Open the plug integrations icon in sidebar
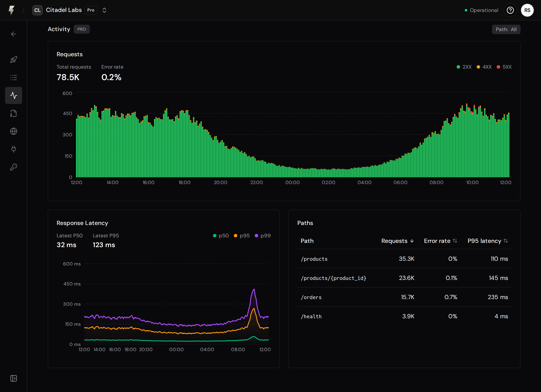This screenshot has width=541, height=392. (14, 149)
